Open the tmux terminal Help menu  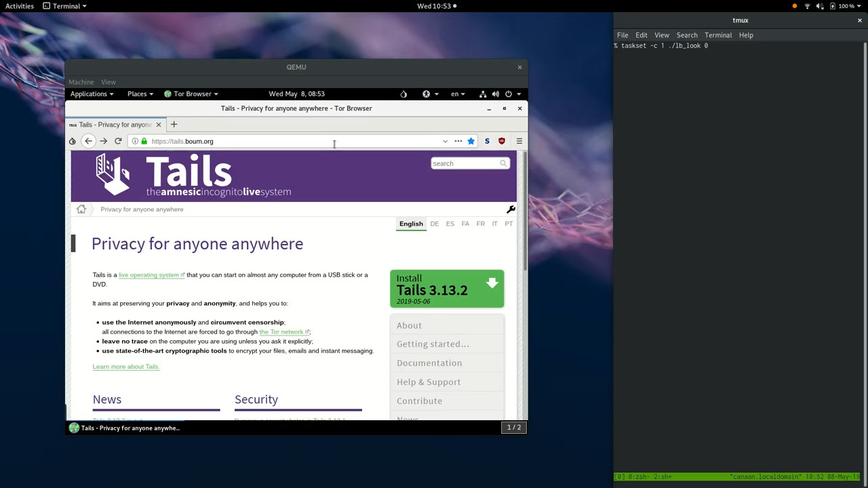[x=746, y=35]
